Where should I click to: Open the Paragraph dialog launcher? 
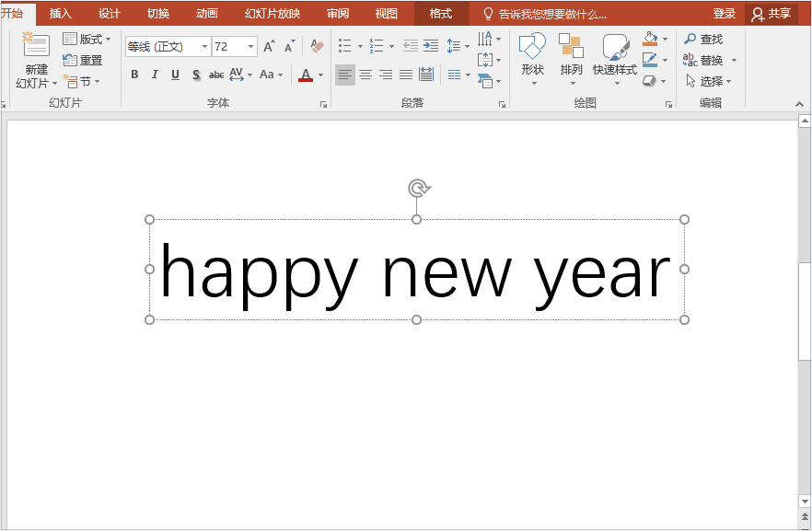pyautogui.click(x=502, y=105)
